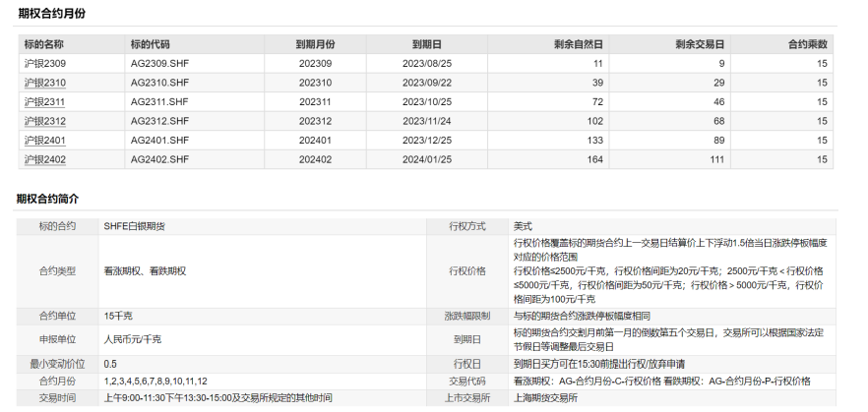
Task: Click the 交易代码 description with AG-合约月份-C-行权价格
Action: 662,382
